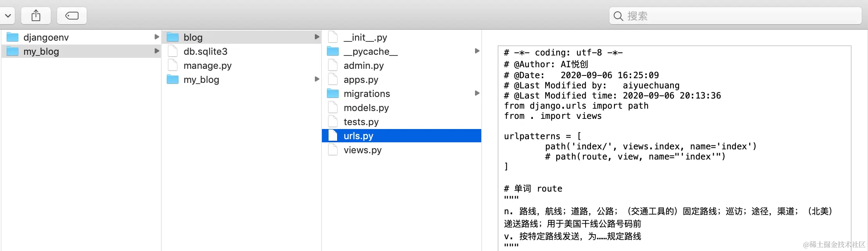Click the second-column my_blog name

pyautogui.click(x=201, y=80)
